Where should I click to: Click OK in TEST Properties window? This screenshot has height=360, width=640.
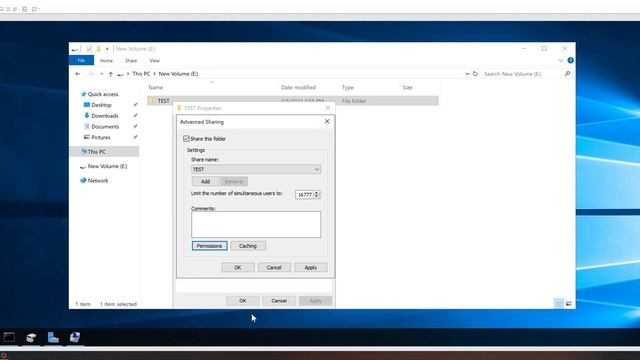coord(242,301)
